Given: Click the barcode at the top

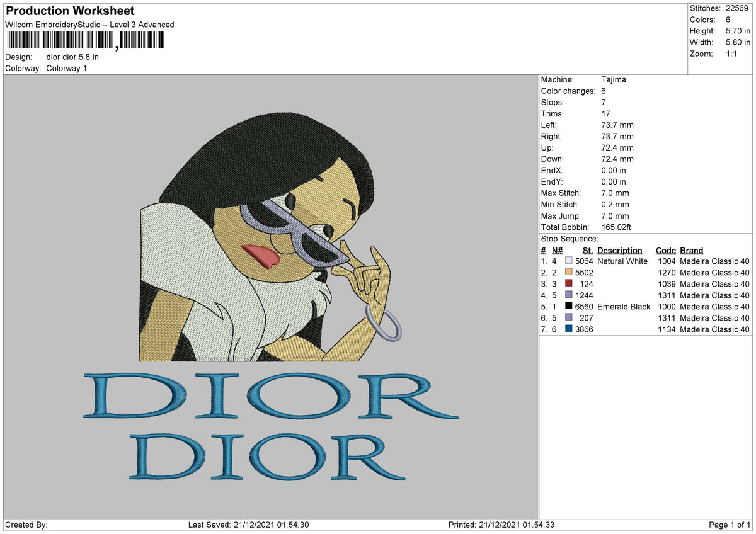Looking at the screenshot, I should tap(86, 41).
